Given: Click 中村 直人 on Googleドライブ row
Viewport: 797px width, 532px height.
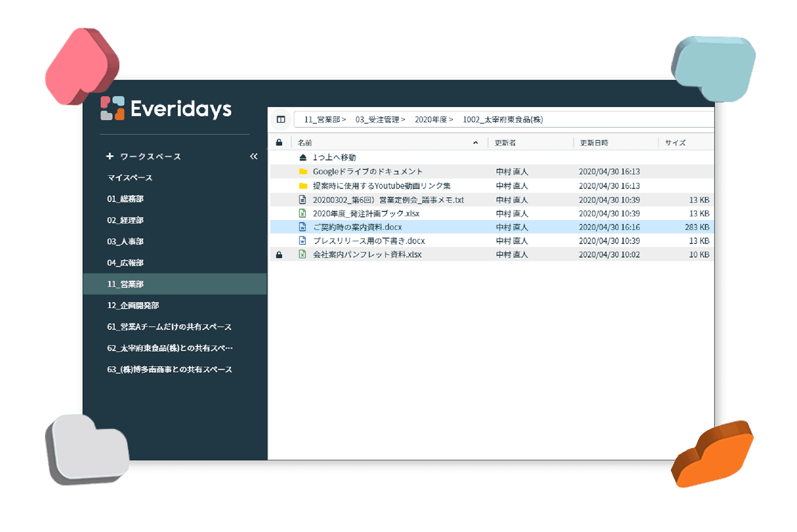Looking at the screenshot, I should pyautogui.click(x=512, y=171).
